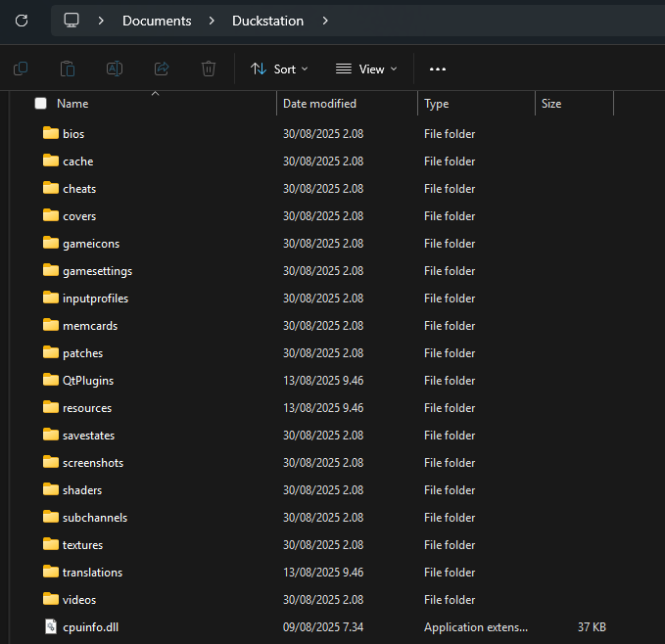Click the covers folder icon

click(x=51, y=215)
